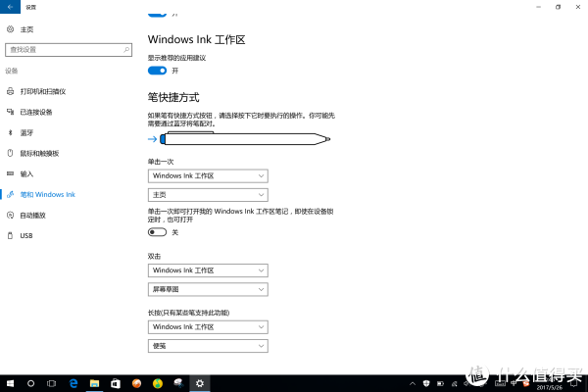The height and width of the screenshot is (392, 588).
Task: Click the printer icon beside 打印机和扫描仪
Action: (x=11, y=91)
